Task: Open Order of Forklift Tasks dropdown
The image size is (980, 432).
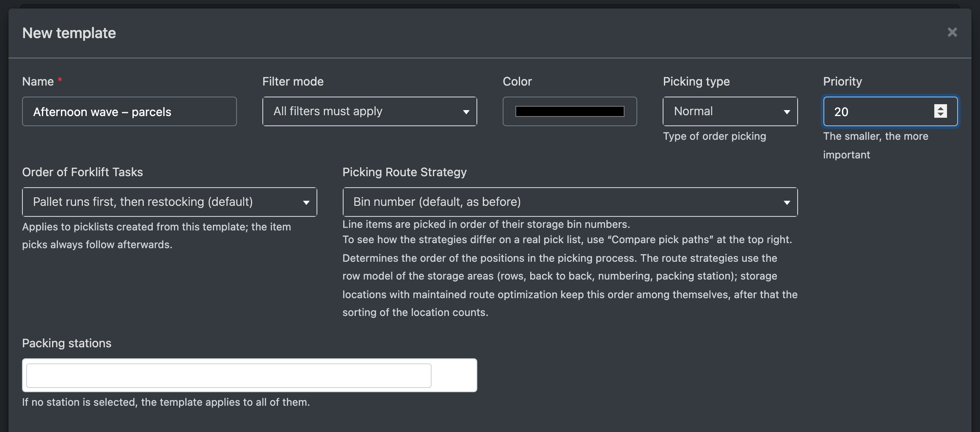Action: point(170,202)
